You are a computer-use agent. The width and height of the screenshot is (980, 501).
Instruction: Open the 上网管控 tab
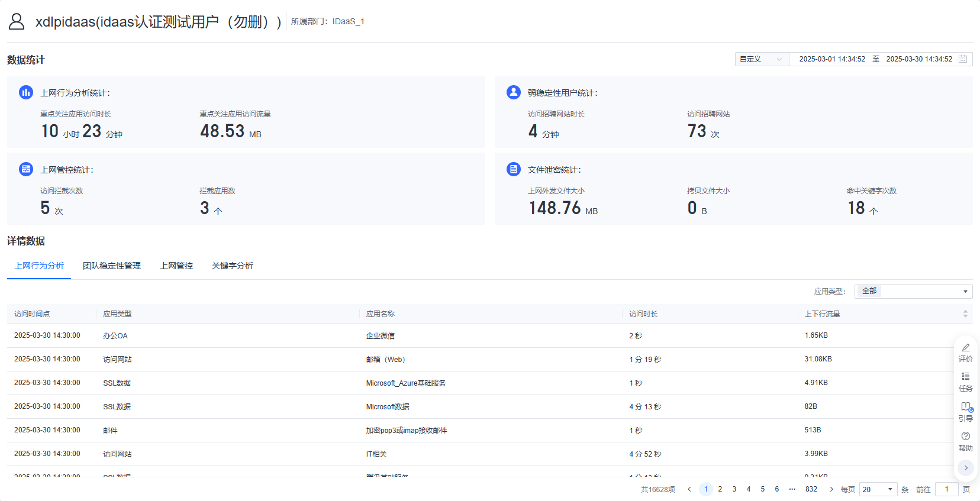coord(176,266)
